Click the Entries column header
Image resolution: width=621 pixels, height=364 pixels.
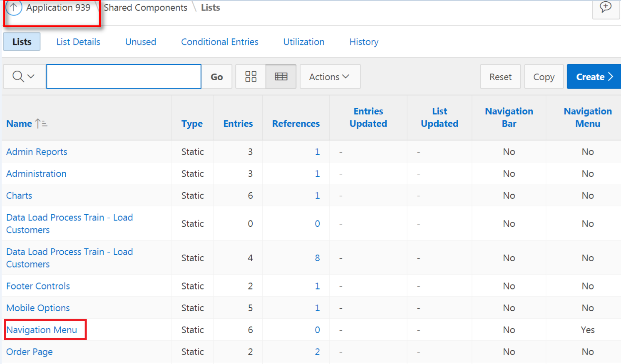pyautogui.click(x=238, y=124)
